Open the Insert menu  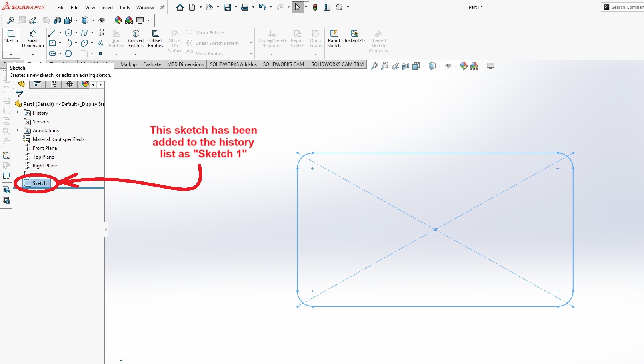click(107, 8)
